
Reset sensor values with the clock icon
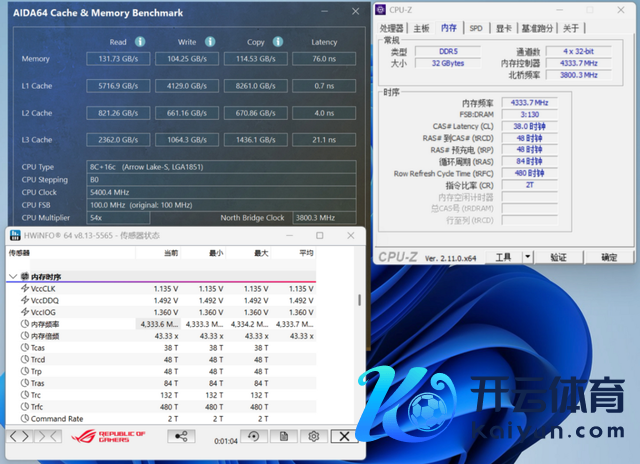point(253,436)
